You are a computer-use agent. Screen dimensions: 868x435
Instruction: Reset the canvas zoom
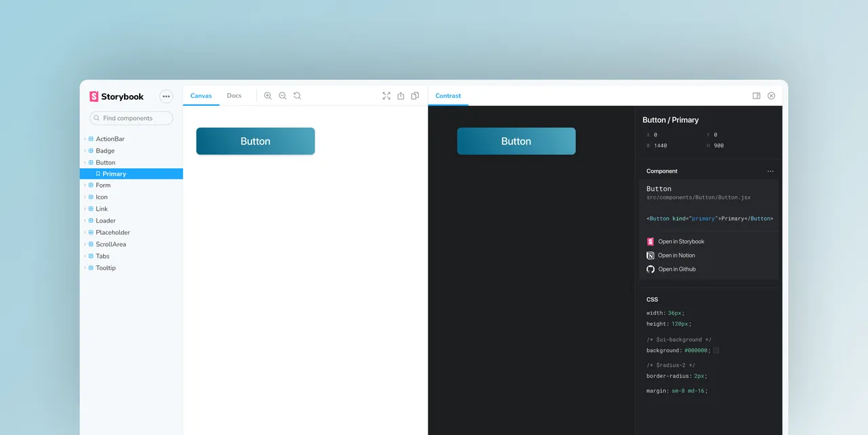pos(297,96)
